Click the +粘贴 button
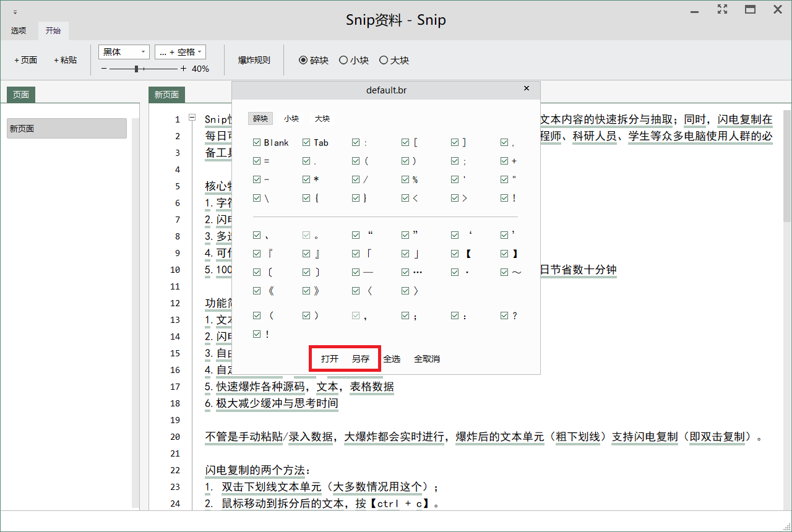 [x=66, y=60]
